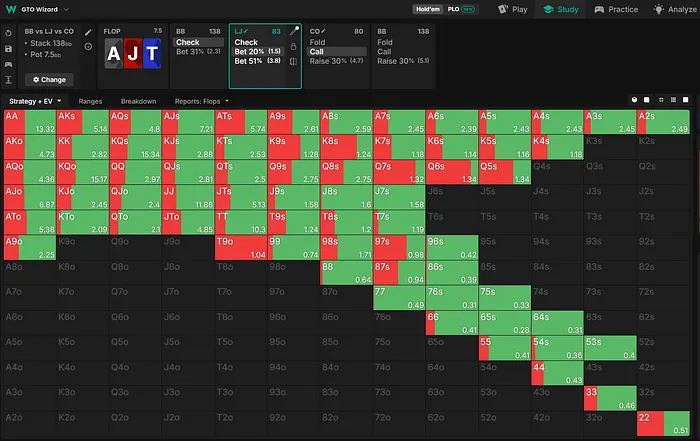Click the save icon in left sidebar
The image size is (700, 441).
pyautogui.click(x=8, y=49)
